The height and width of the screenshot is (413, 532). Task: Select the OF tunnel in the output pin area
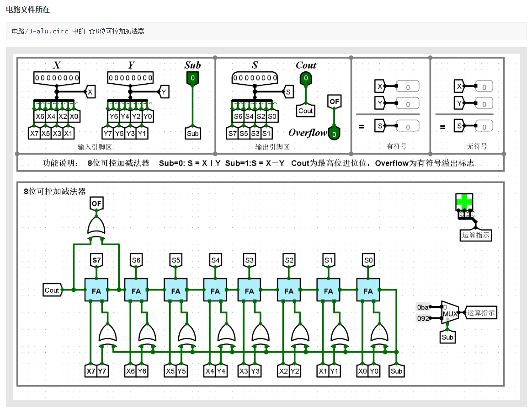pyautogui.click(x=334, y=102)
